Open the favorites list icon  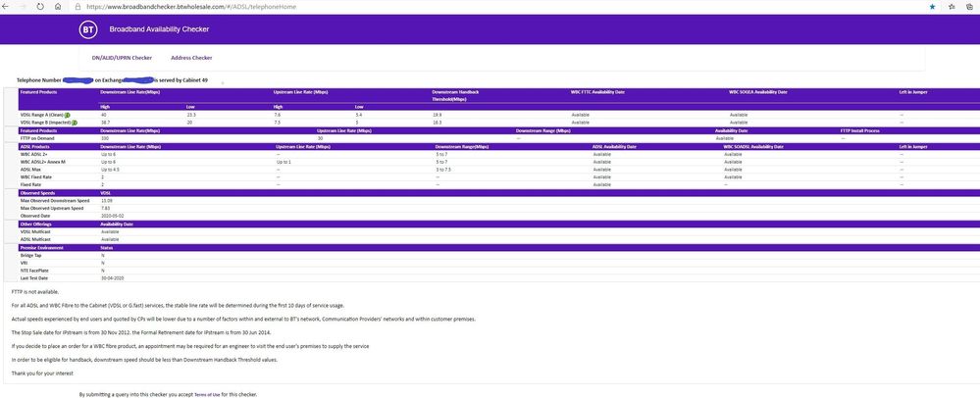pos(952,6)
